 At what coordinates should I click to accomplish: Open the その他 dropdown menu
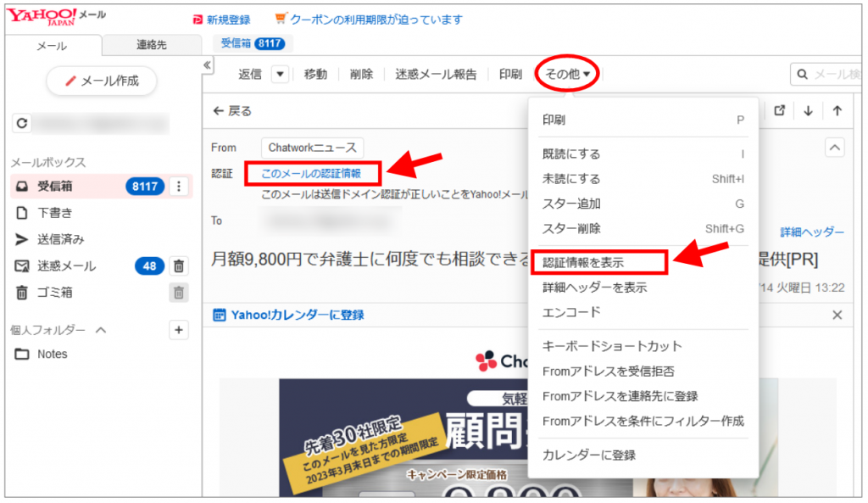567,74
